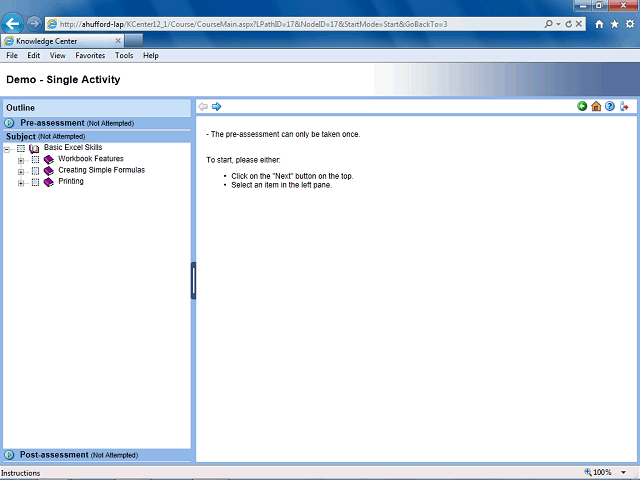Toggle the Basic Excel Skills status box

click(x=21, y=148)
